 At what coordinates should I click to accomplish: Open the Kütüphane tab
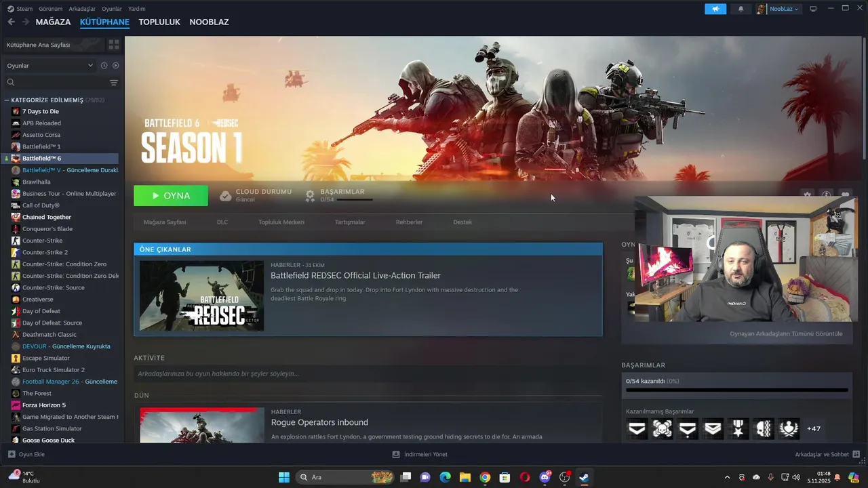point(104,22)
